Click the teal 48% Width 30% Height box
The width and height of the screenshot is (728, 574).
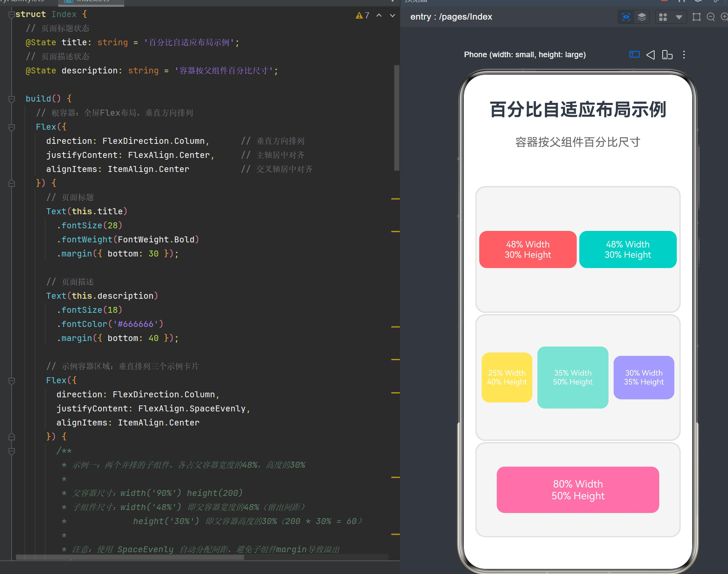click(x=628, y=250)
